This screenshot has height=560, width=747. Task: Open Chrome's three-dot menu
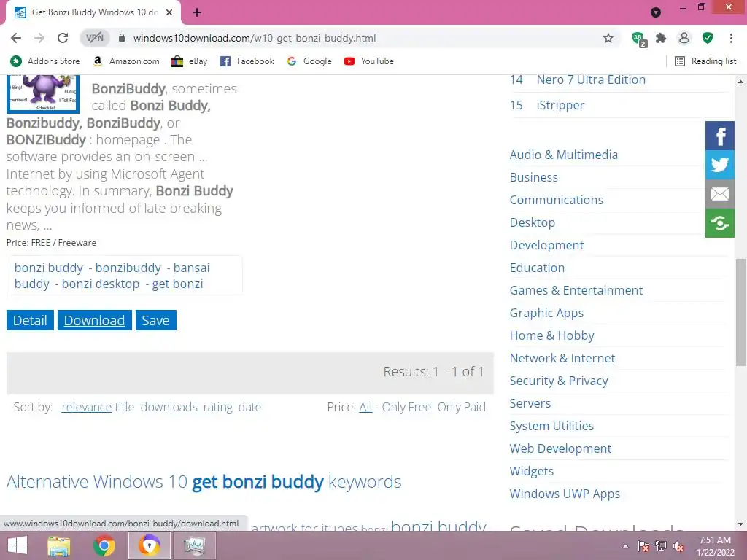731,38
